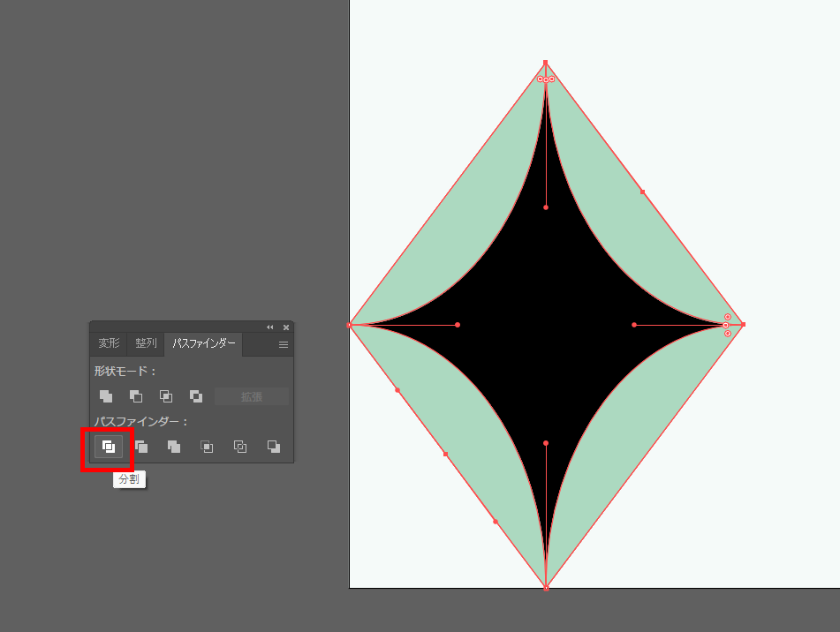Select the black star shape on canvas
This screenshot has height=632, width=840.
(546, 325)
